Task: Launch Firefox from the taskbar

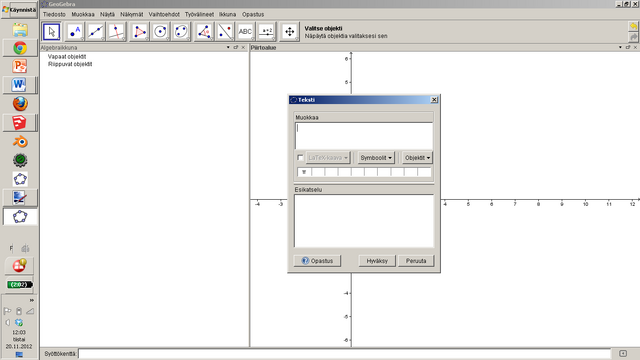Action: pyautogui.click(x=20, y=104)
